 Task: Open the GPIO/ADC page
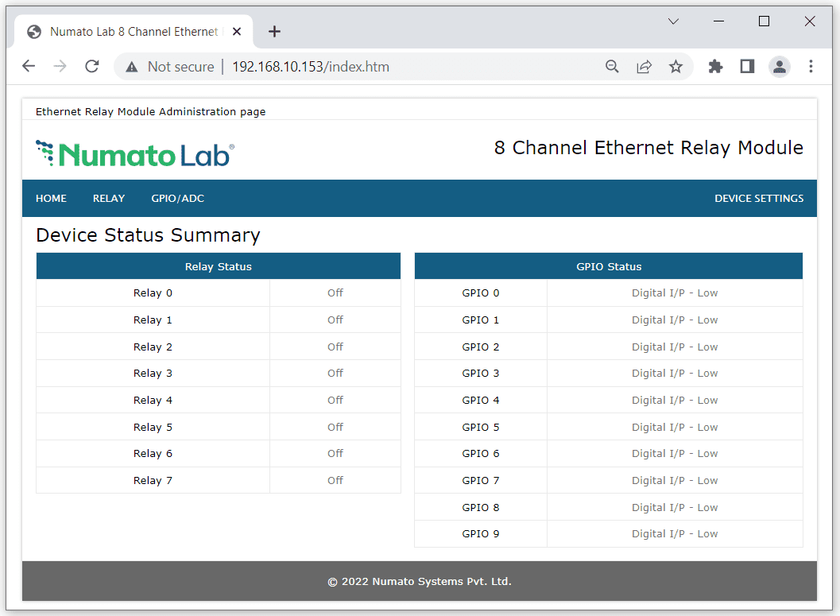pyautogui.click(x=178, y=199)
